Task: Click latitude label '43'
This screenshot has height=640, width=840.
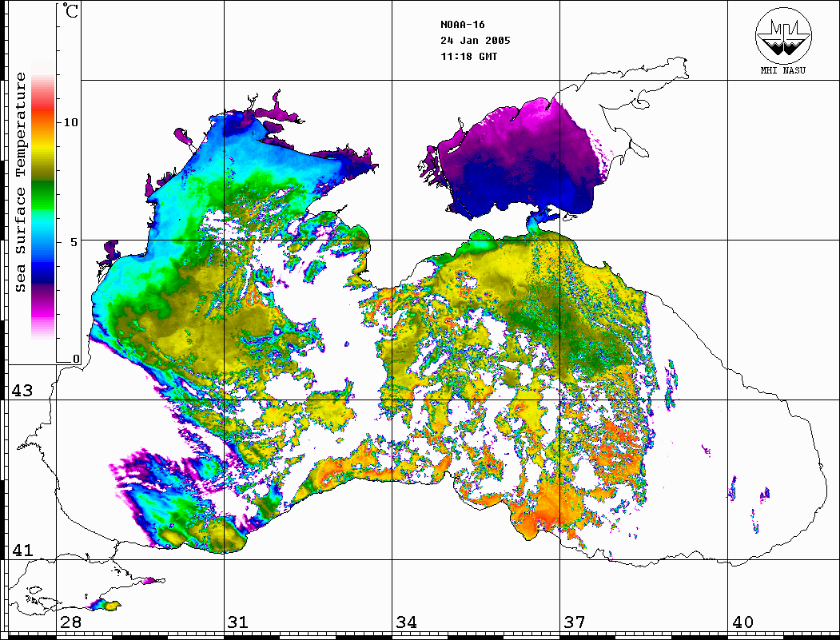Action: click(x=22, y=391)
